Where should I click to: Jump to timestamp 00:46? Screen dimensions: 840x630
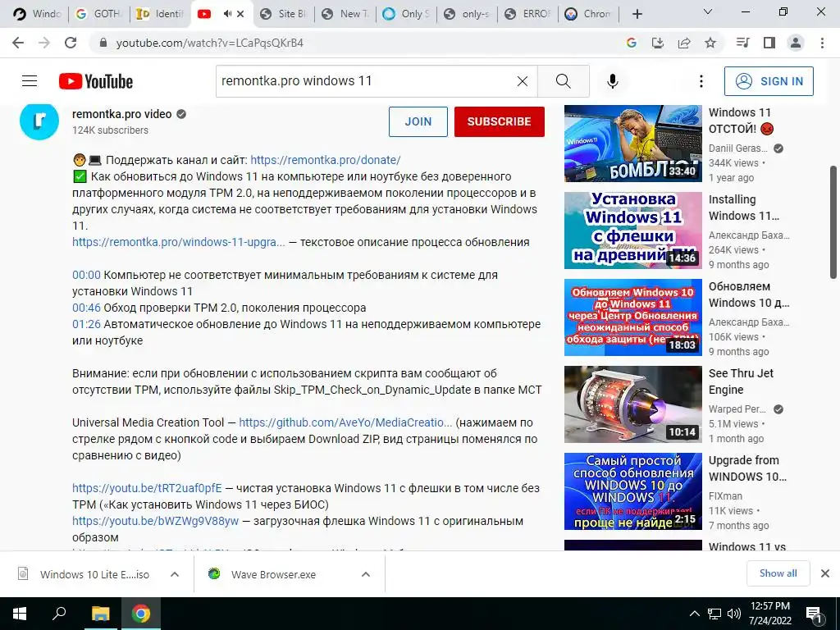click(86, 308)
